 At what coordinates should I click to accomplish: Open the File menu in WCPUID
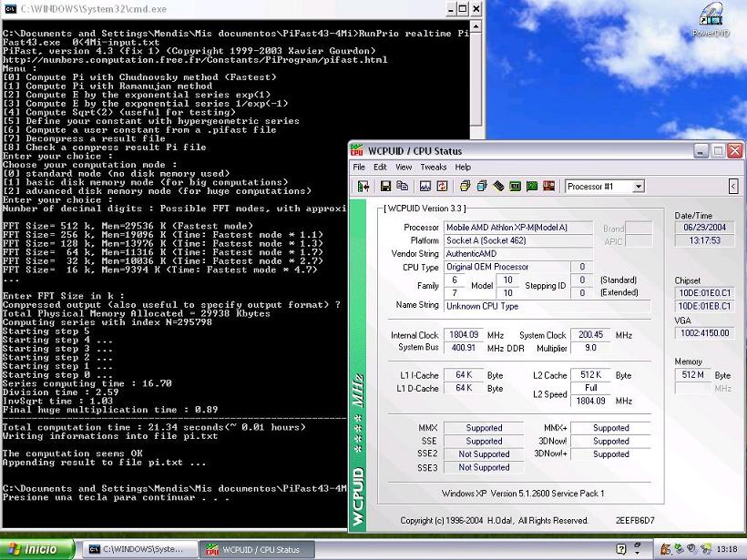tap(359, 168)
